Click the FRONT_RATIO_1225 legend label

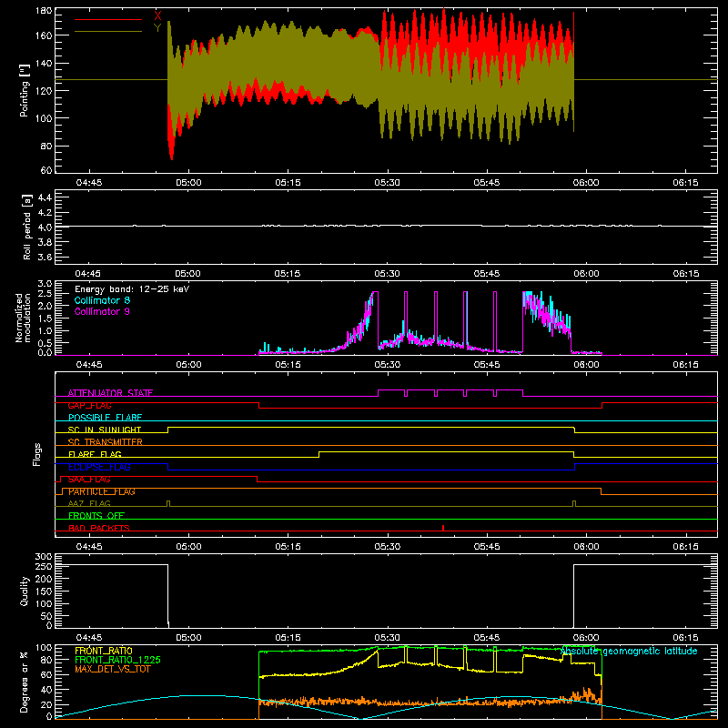(117, 660)
